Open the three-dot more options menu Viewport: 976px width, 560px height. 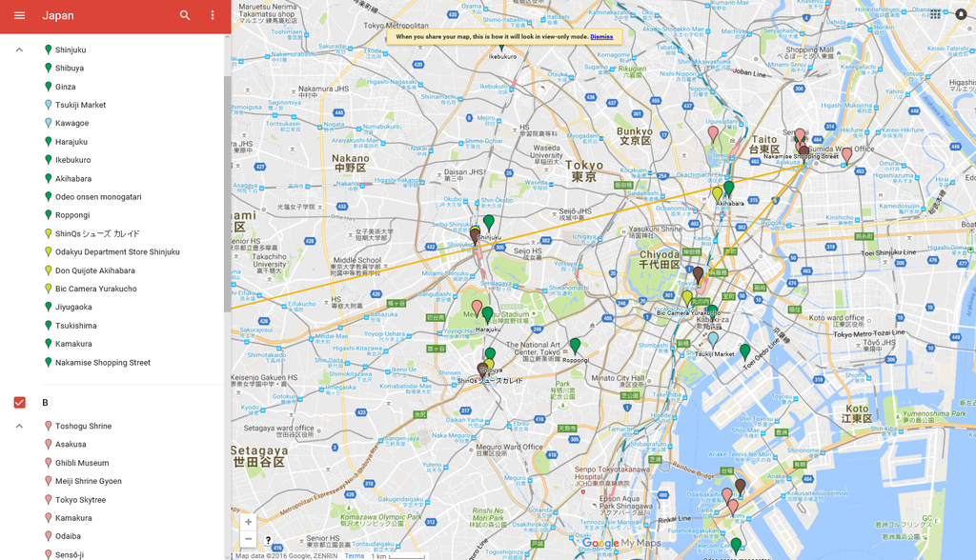tap(213, 15)
